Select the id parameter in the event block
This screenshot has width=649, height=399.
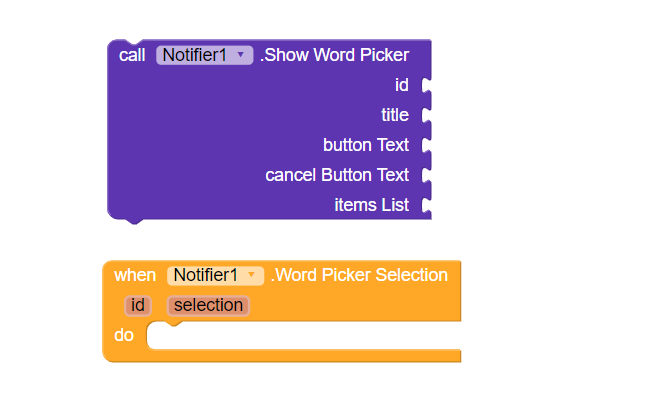(138, 305)
